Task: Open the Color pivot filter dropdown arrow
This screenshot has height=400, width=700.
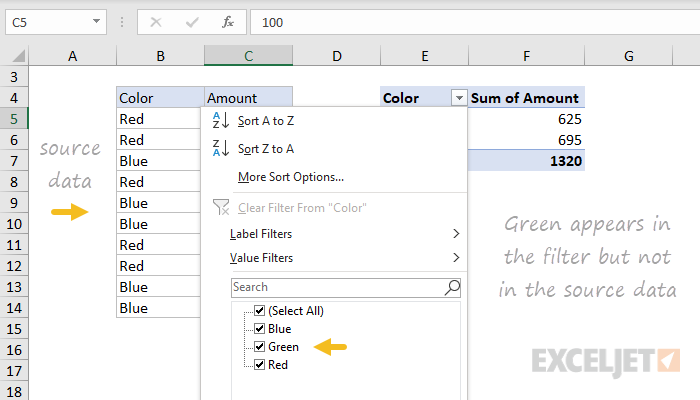Action: pos(459,98)
